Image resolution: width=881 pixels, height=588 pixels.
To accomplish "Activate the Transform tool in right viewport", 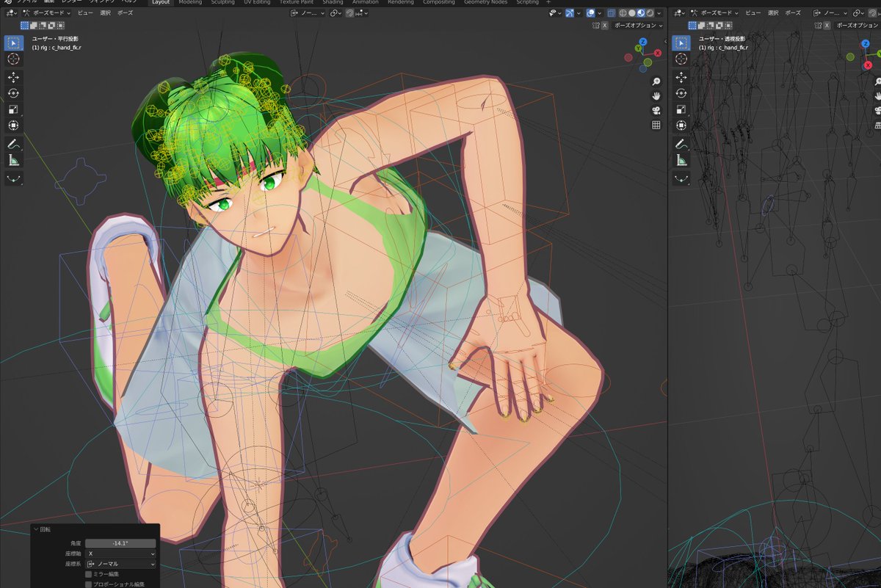I will pyautogui.click(x=681, y=126).
